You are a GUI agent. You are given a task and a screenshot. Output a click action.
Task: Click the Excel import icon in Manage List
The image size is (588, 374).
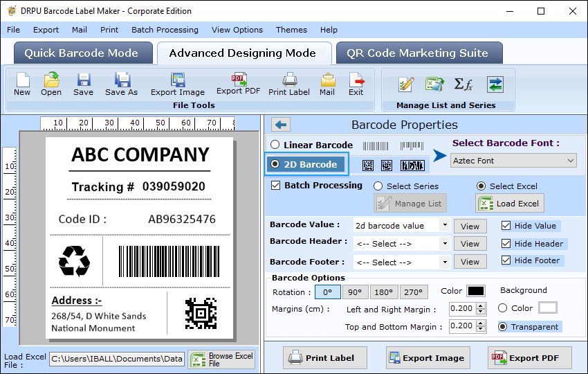pos(434,84)
